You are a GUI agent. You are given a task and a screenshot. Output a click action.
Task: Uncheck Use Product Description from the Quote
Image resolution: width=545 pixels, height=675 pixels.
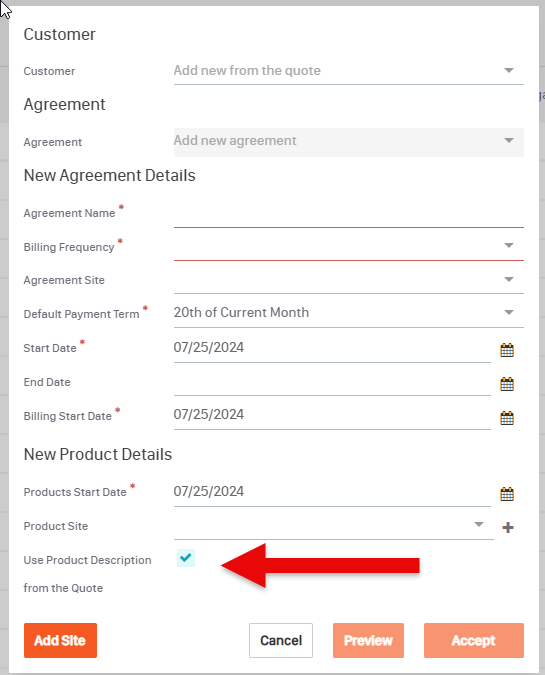(x=186, y=558)
